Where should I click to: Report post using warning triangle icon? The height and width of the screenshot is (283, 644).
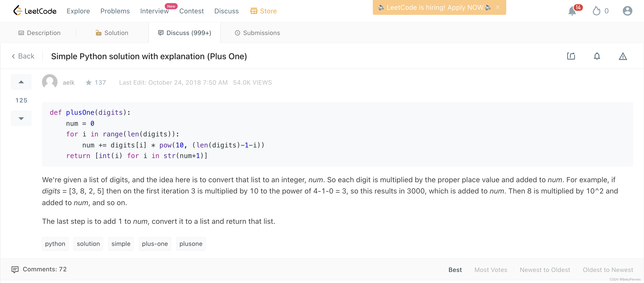(623, 56)
